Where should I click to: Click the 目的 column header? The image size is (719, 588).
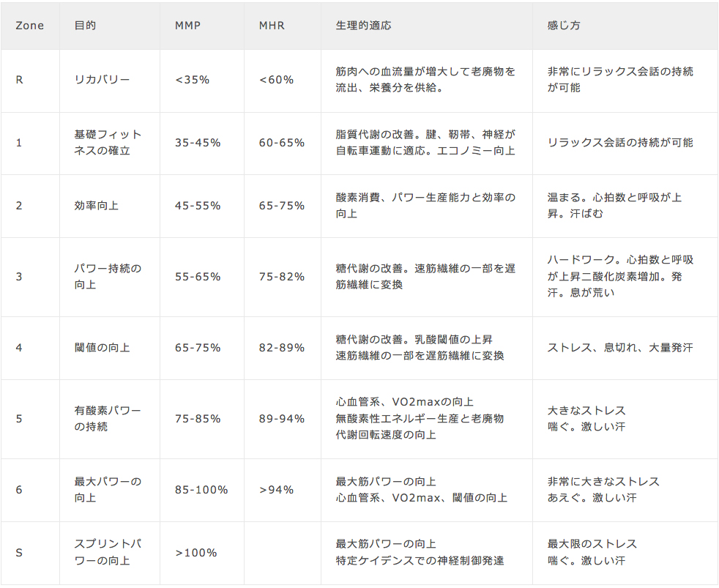[x=85, y=26]
